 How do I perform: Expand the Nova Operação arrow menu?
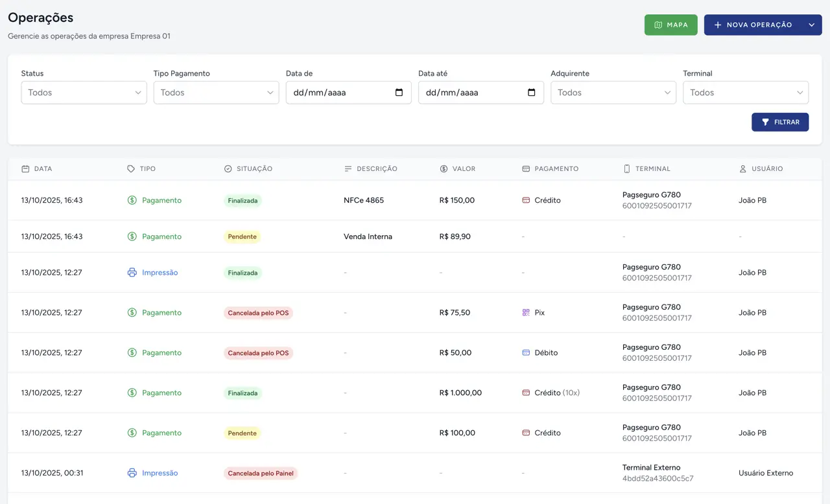click(811, 25)
